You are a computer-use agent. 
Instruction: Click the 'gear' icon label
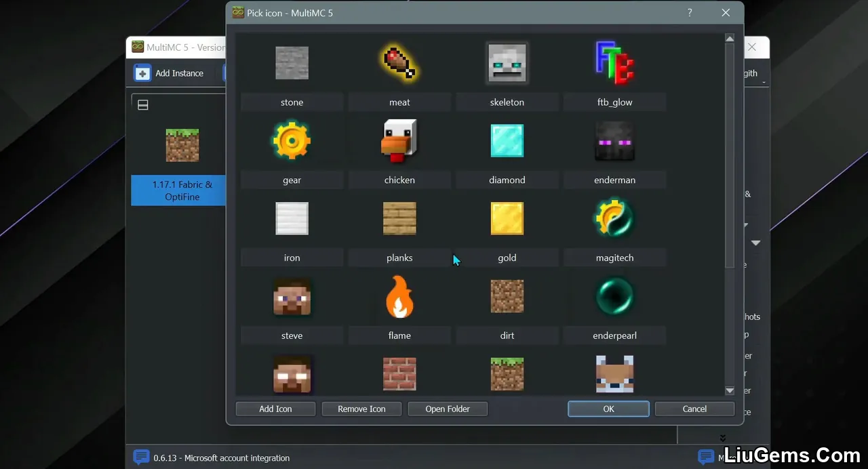pyautogui.click(x=292, y=180)
